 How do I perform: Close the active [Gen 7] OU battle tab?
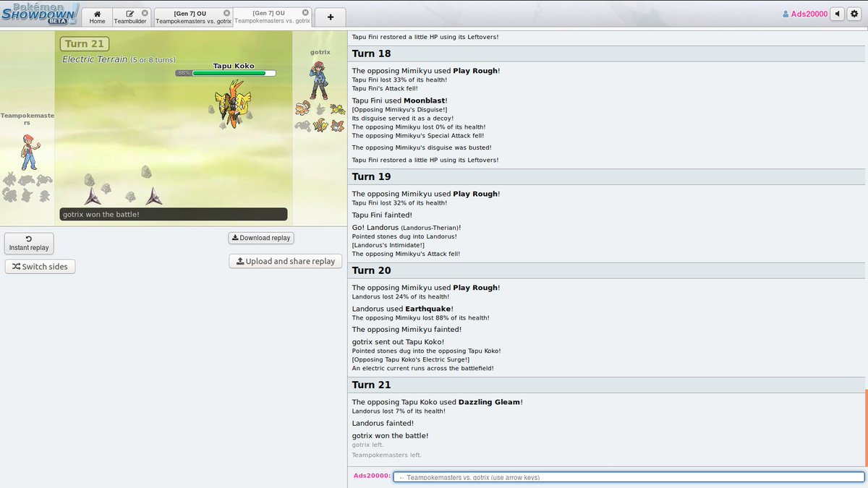[305, 13]
